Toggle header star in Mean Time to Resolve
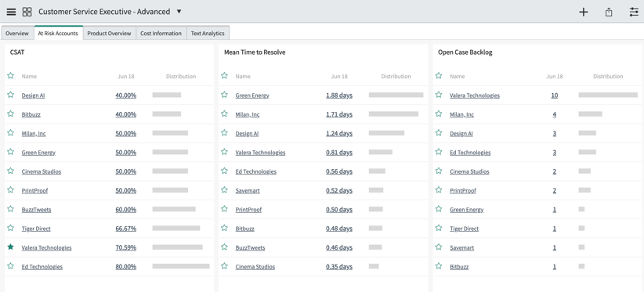The width and height of the screenshot is (644, 292). click(224, 76)
